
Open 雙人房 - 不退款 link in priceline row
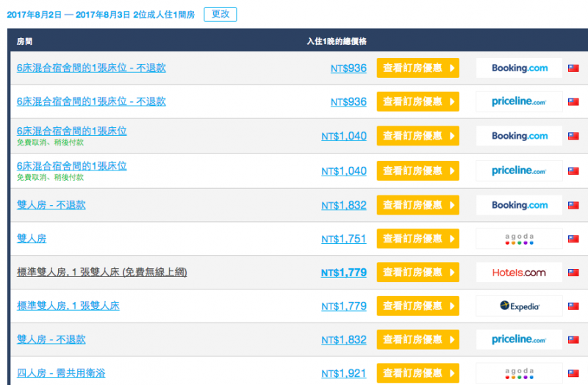51,339
